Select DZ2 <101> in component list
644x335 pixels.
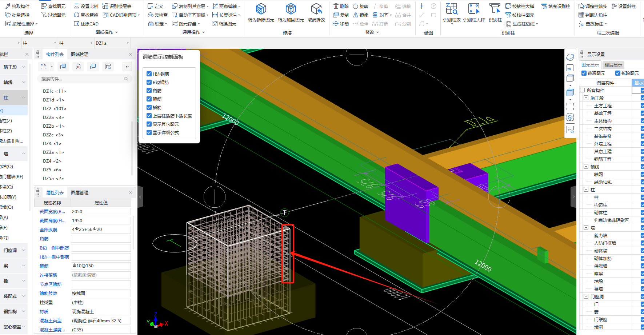pos(55,108)
